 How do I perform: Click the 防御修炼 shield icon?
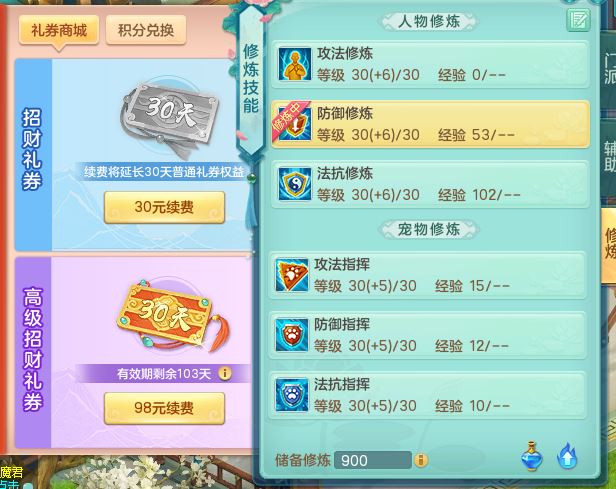pos(295,124)
